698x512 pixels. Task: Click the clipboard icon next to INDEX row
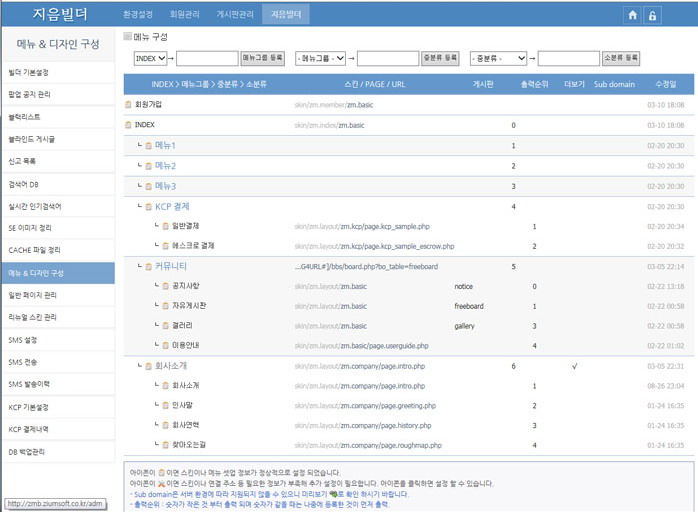tap(128, 125)
